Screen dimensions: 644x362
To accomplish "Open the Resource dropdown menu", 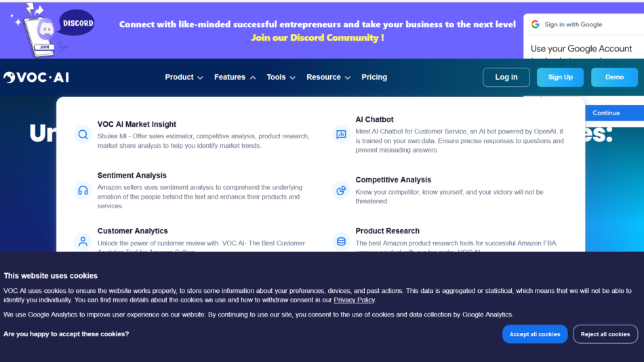I will point(328,77).
